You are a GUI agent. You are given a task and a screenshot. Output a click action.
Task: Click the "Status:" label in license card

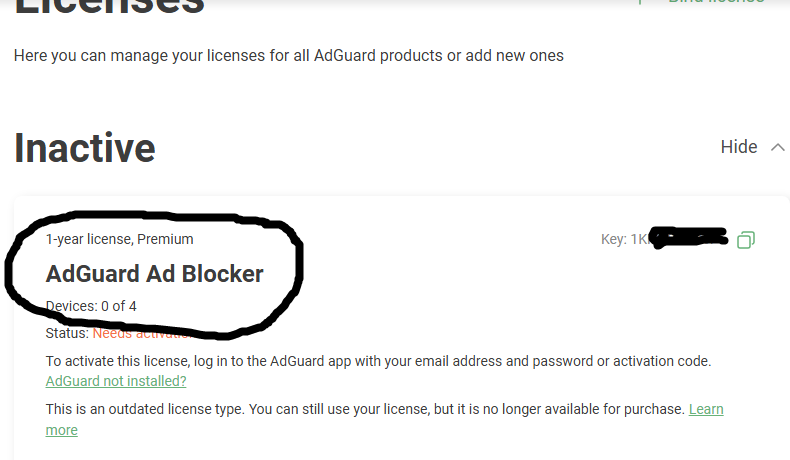point(67,334)
